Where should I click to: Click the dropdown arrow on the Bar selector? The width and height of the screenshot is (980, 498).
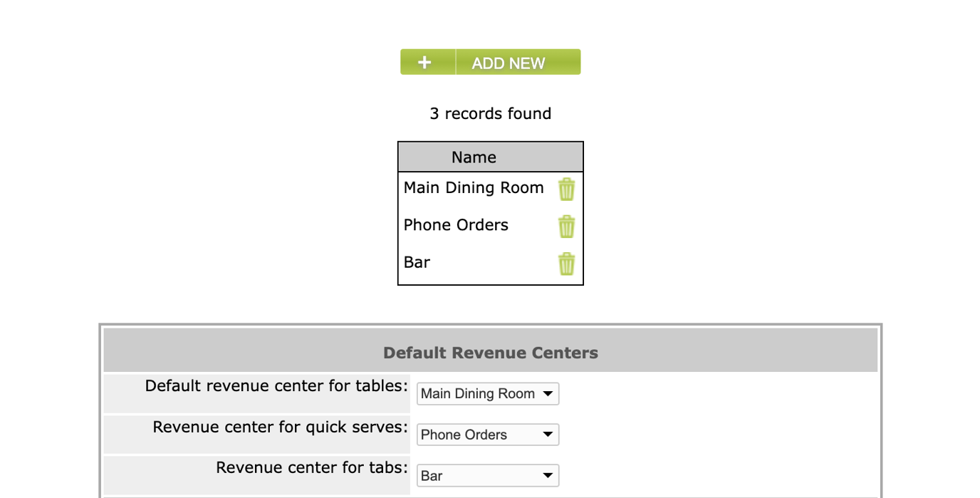click(548, 475)
